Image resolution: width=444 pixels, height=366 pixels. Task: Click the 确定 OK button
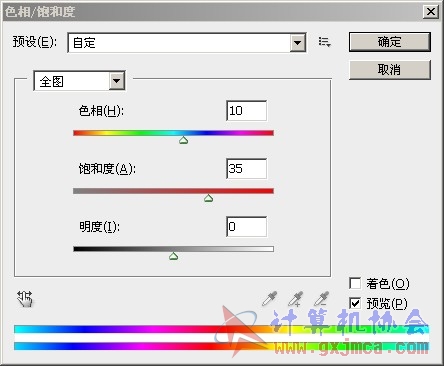[x=390, y=42]
